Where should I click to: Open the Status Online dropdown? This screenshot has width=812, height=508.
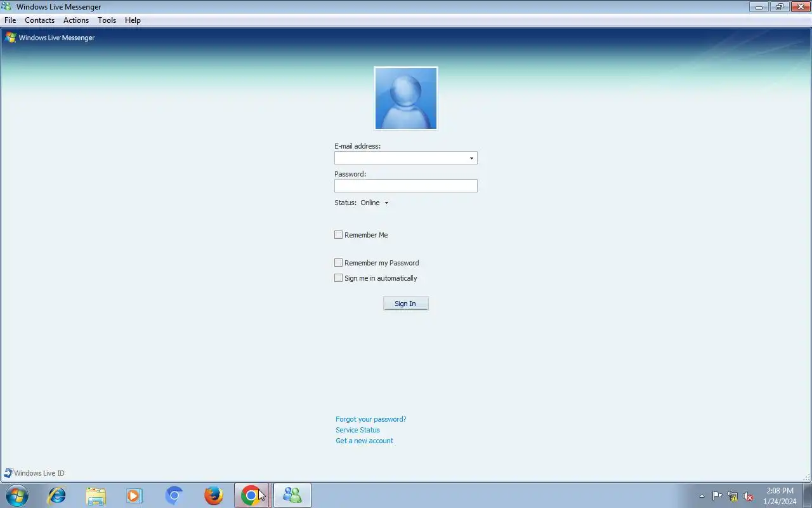pos(374,203)
